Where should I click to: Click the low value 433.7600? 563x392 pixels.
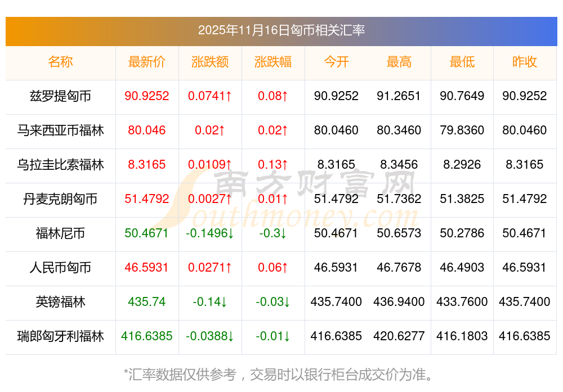(x=462, y=301)
